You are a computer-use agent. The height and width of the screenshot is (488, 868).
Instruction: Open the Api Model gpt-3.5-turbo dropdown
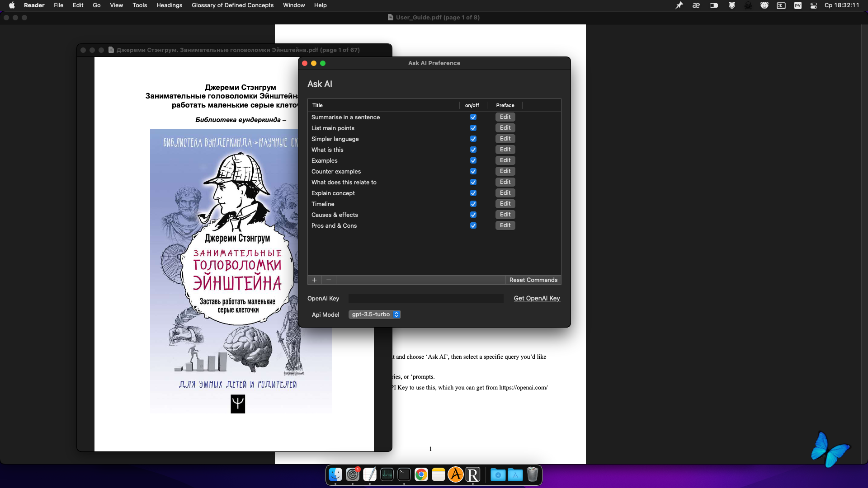click(x=374, y=314)
